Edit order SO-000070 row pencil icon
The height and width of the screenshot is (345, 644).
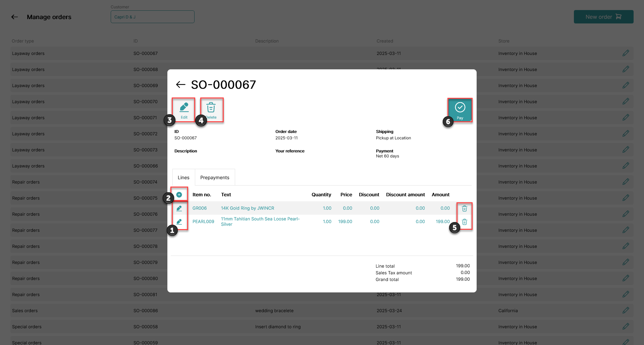pos(626,101)
